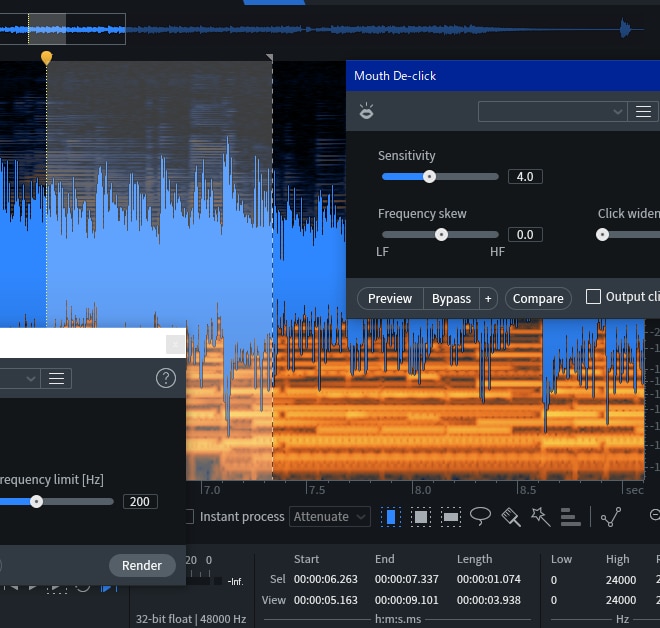Click the clip gain envelope icon
This screenshot has width=660, height=628.
pyautogui.click(x=611, y=517)
